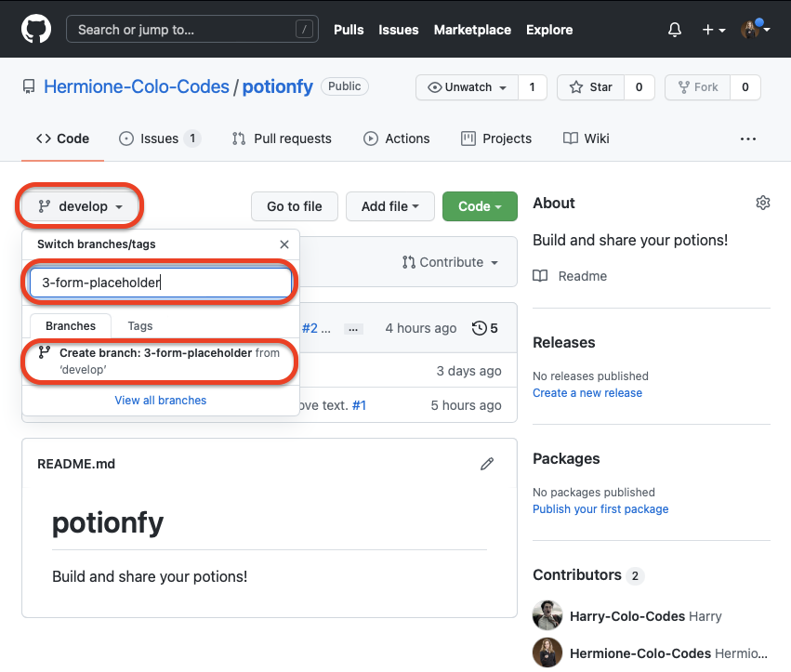Expand the Add file dropdown
Viewport: 791px width, 672px height.
(x=390, y=206)
